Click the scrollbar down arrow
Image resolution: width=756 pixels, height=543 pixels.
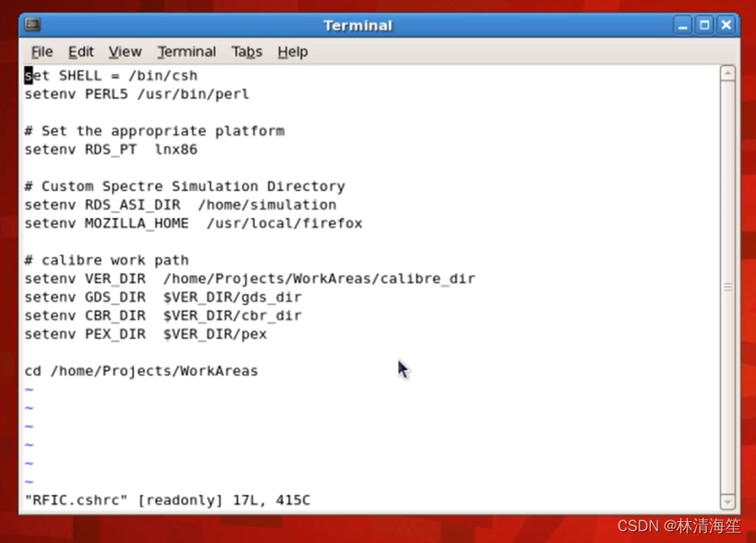(728, 501)
